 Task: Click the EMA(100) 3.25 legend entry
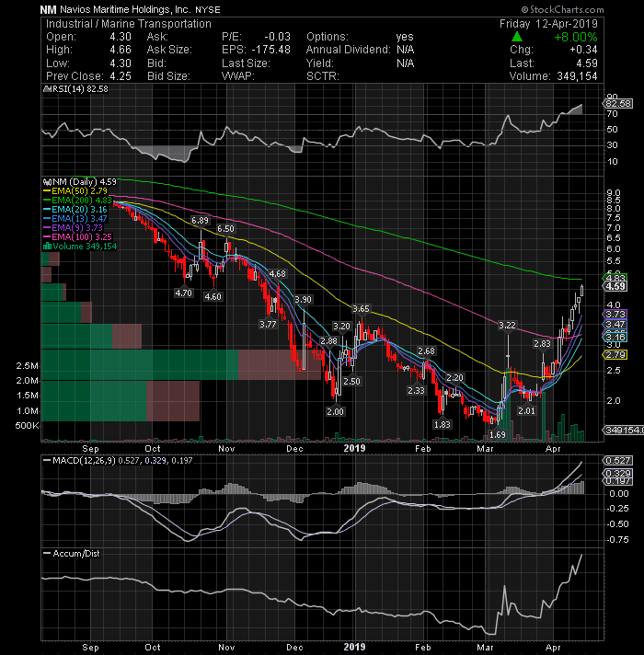pos(77,236)
